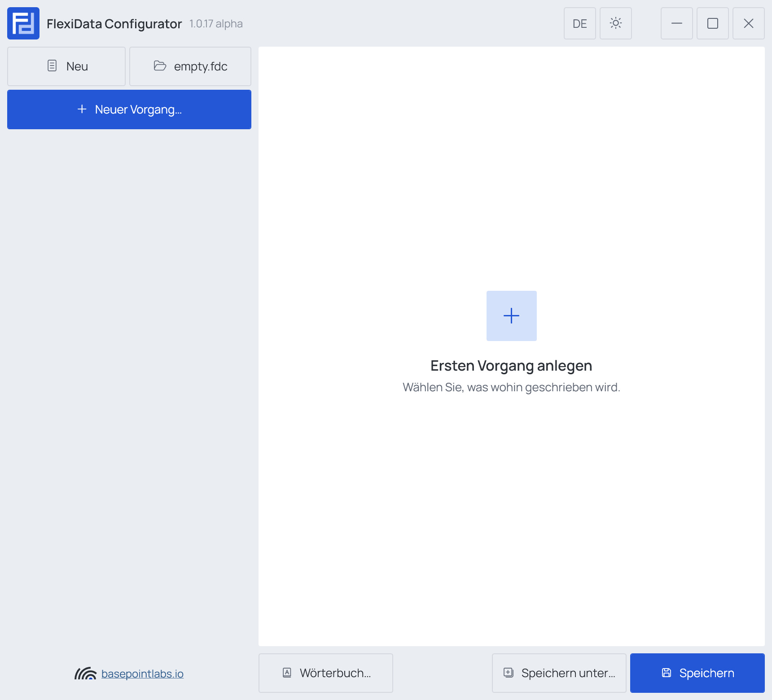Close the FlexiData Configurator window
This screenshot has width=772, height=700.
[749, 23]
